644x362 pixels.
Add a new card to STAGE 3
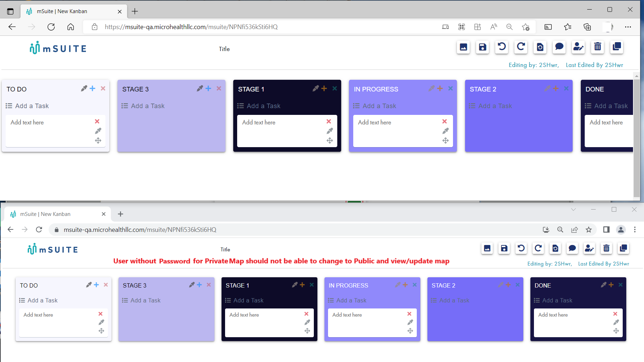click(x=208, y=89)
